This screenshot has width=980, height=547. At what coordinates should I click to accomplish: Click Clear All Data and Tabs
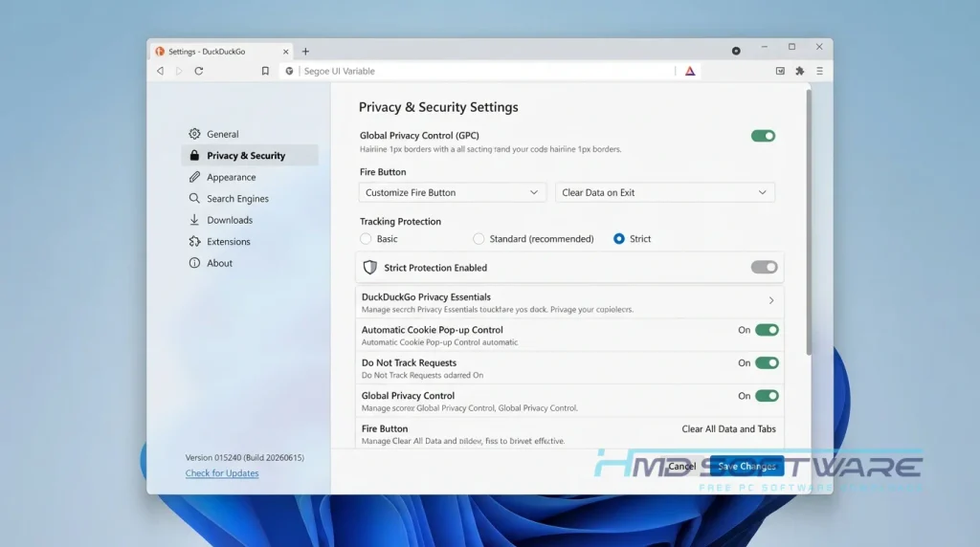pyautogui.click(x=728, y=429)
